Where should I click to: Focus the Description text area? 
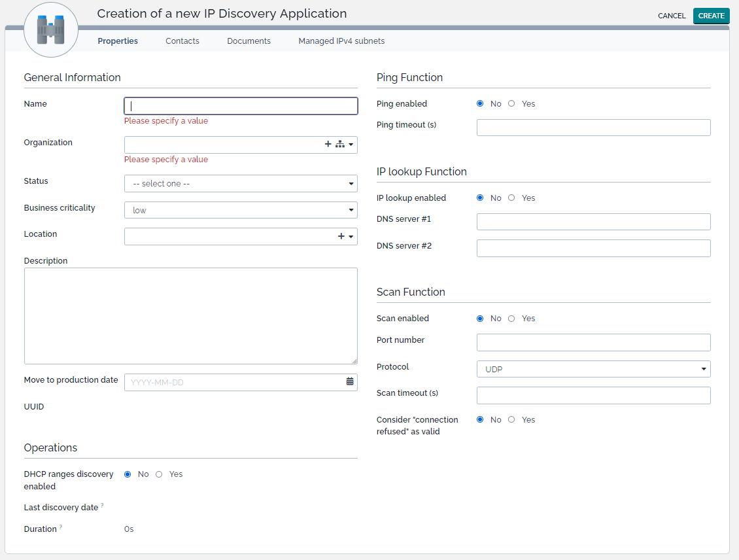point(191,315)
